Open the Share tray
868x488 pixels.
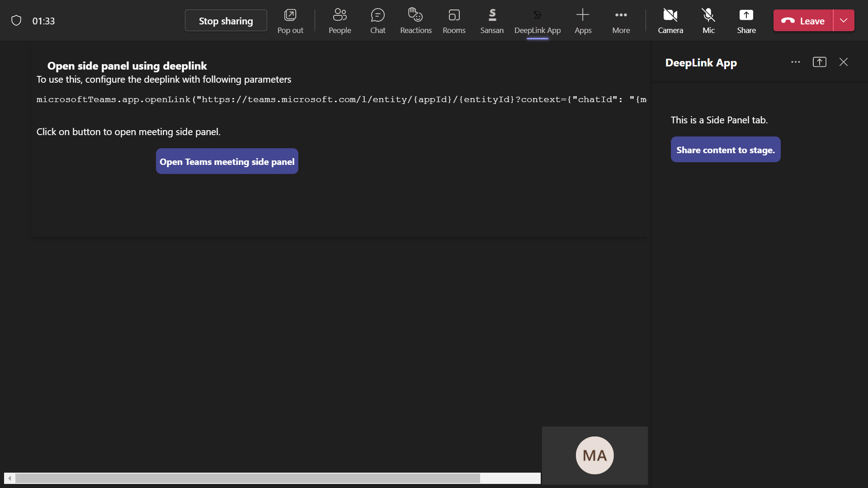pyautogui.click(x=746, y=21)
